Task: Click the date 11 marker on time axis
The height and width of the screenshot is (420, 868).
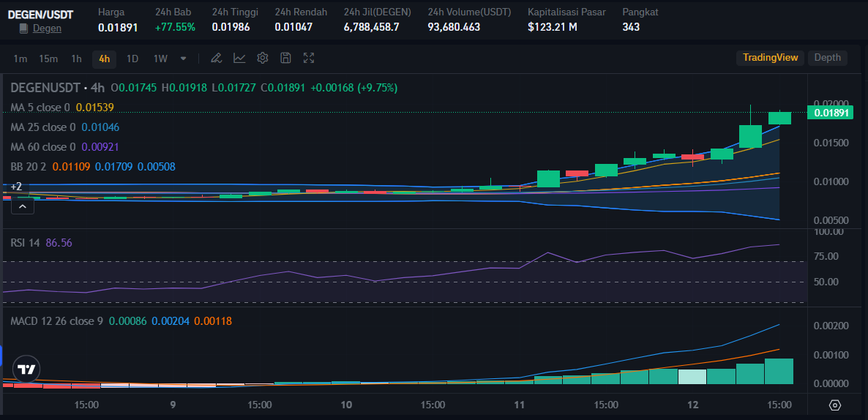Action: click(x=519, y=405)
